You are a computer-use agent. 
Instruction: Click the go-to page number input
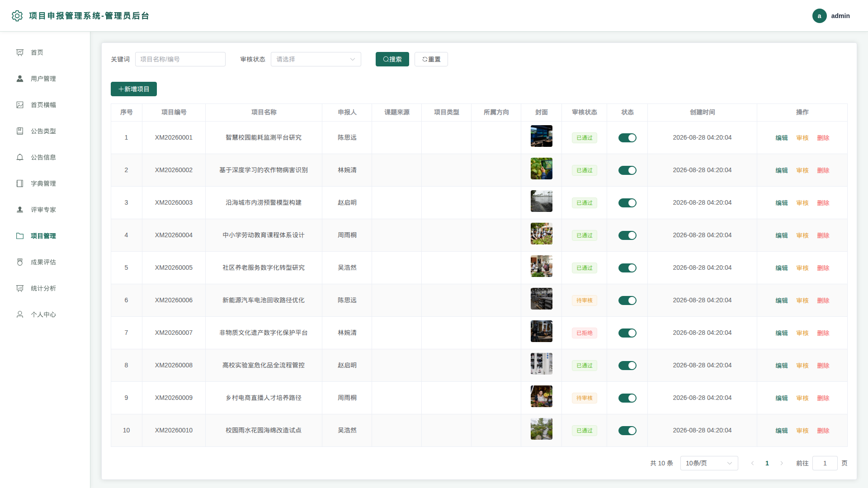click(825, 463)
